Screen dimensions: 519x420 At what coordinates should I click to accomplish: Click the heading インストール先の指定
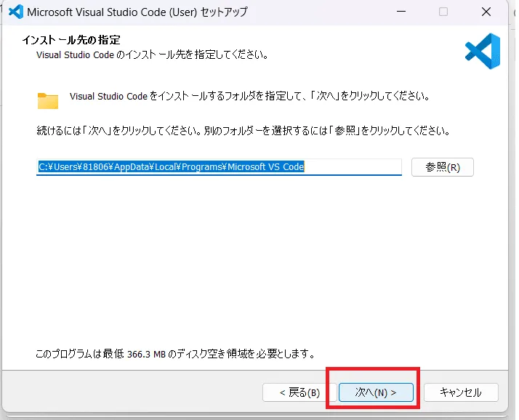point(71,40)
